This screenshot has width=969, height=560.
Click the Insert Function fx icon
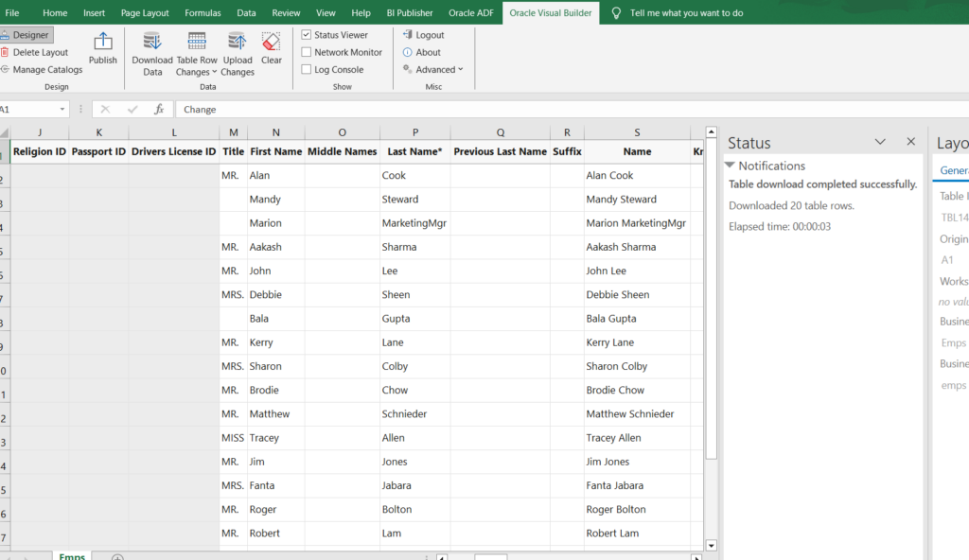click(x=159, y=110)
